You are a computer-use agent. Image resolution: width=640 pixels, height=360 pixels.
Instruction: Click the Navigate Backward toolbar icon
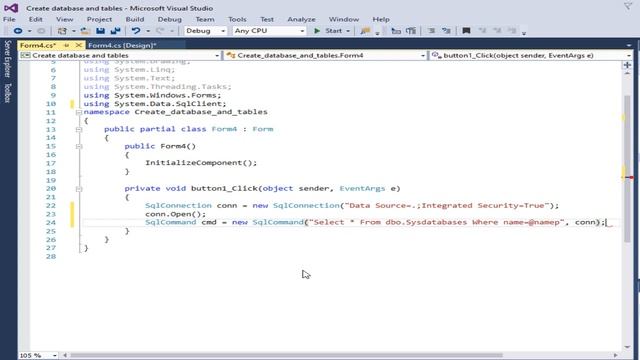point(18,31)
